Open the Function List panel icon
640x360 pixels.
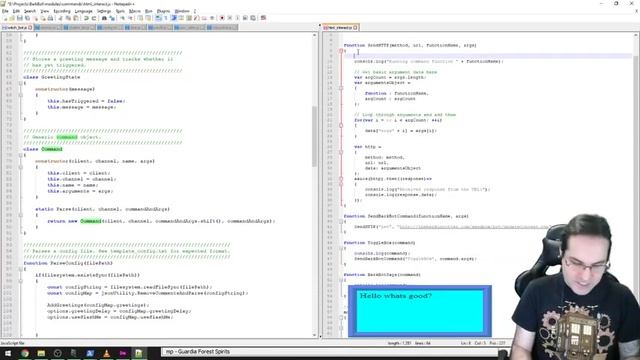[x=196, y=18]
